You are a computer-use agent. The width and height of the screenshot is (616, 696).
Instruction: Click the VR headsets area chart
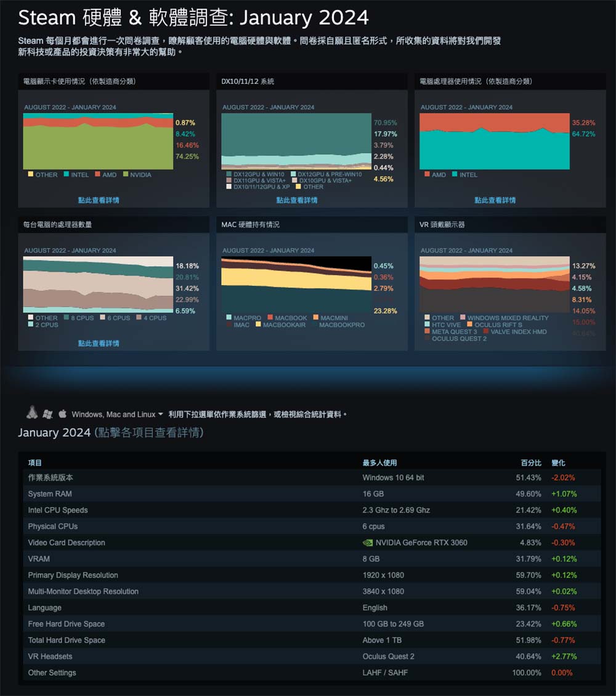pos(495,285)
